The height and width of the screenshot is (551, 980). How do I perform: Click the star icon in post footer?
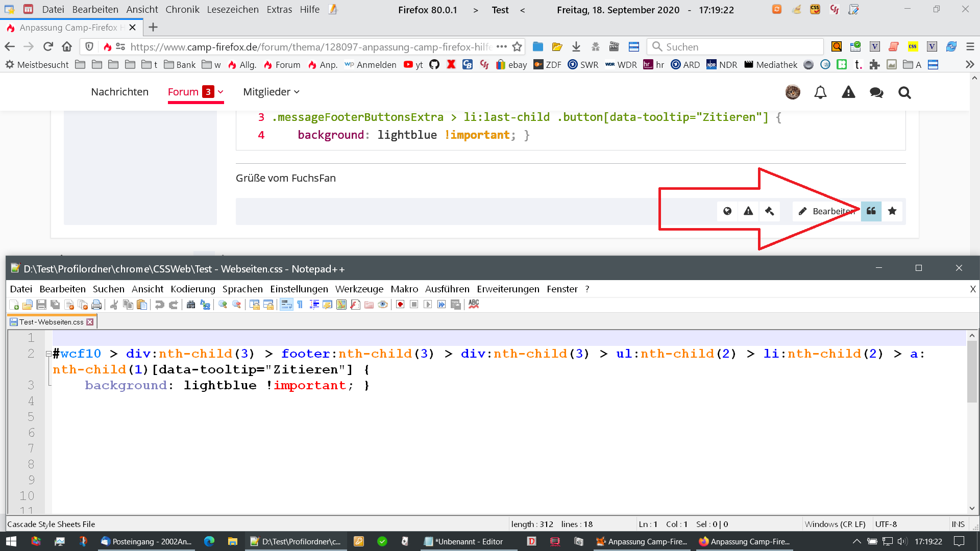[892, 211]
